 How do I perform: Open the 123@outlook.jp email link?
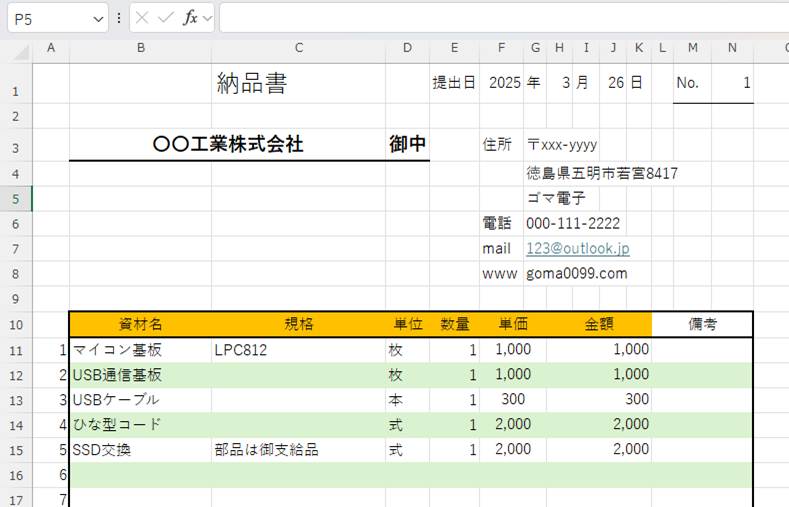[577, 248]
